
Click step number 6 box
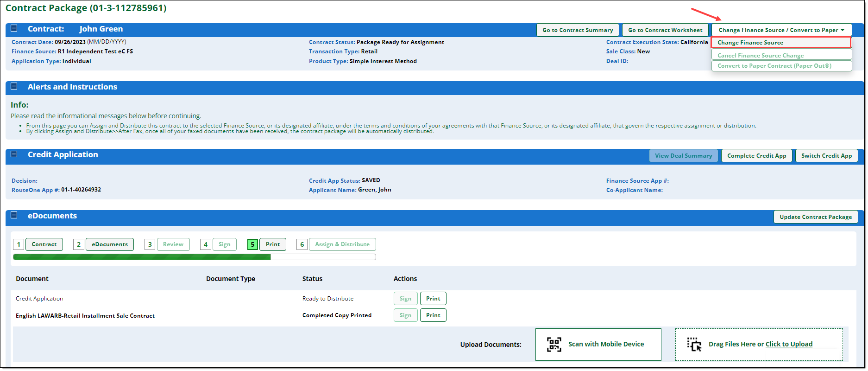302,244
